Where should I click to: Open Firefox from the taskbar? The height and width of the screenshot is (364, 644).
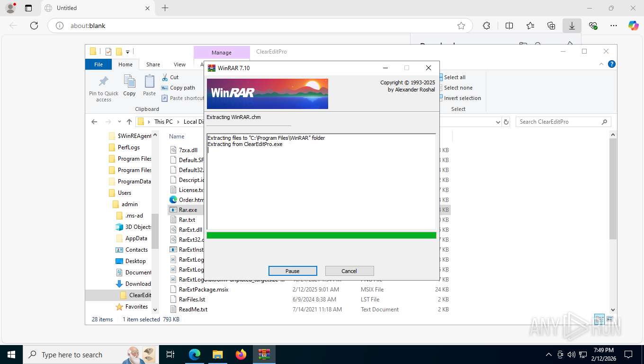click(x=241, y=355)
